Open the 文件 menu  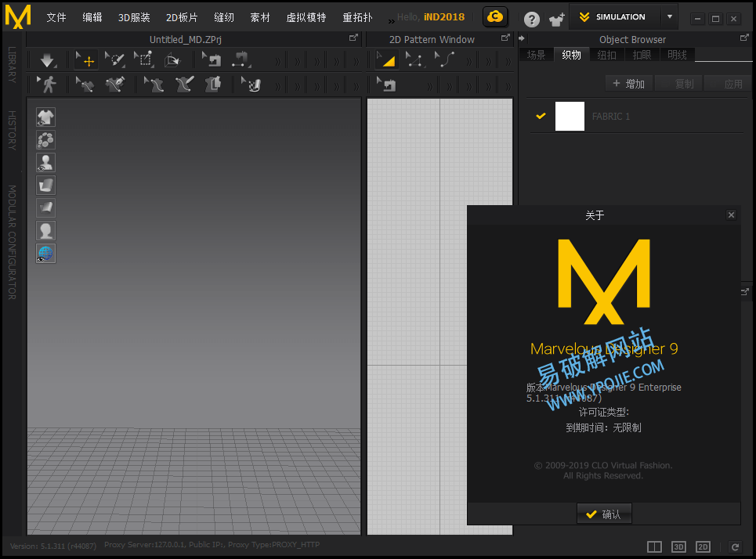[x=56, y=17]
